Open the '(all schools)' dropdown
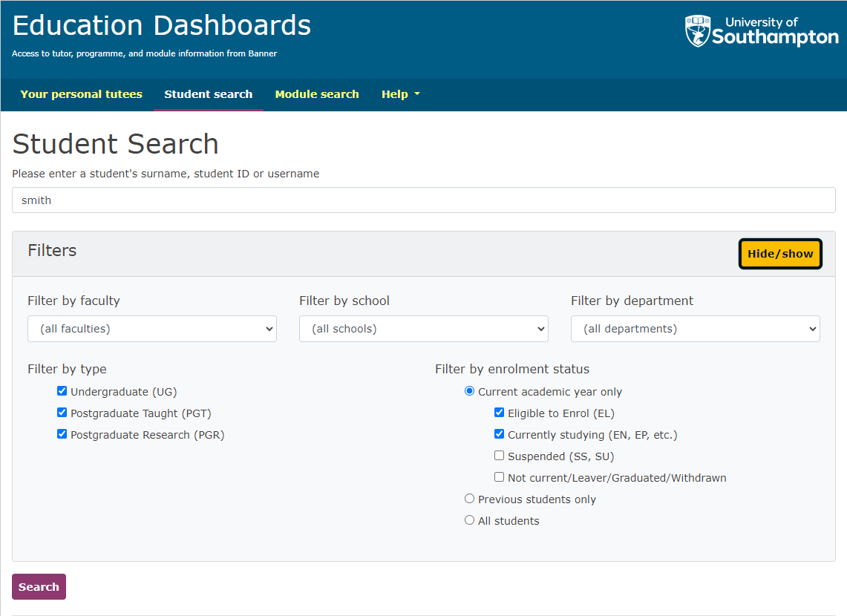847x616 pixels. point(423,328)
